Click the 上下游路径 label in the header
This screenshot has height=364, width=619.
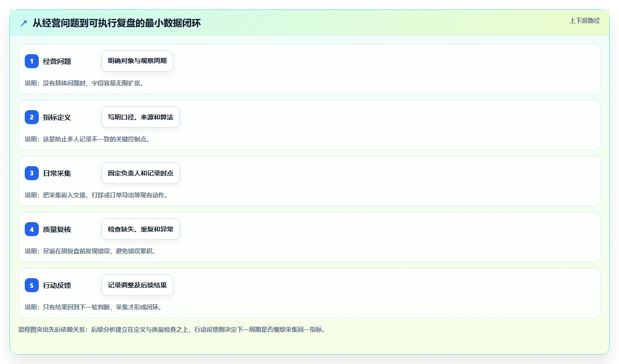[x=584, y=21]
